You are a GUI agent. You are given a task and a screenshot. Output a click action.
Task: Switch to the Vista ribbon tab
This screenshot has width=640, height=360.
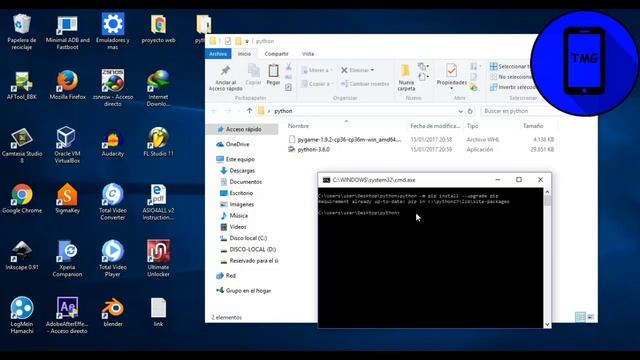click(308, 54)
